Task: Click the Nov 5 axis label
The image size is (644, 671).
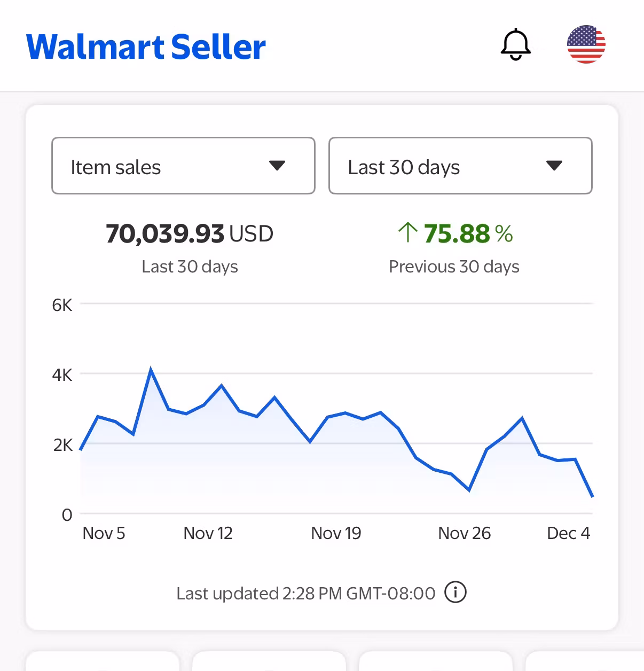Action: [104, 533]
